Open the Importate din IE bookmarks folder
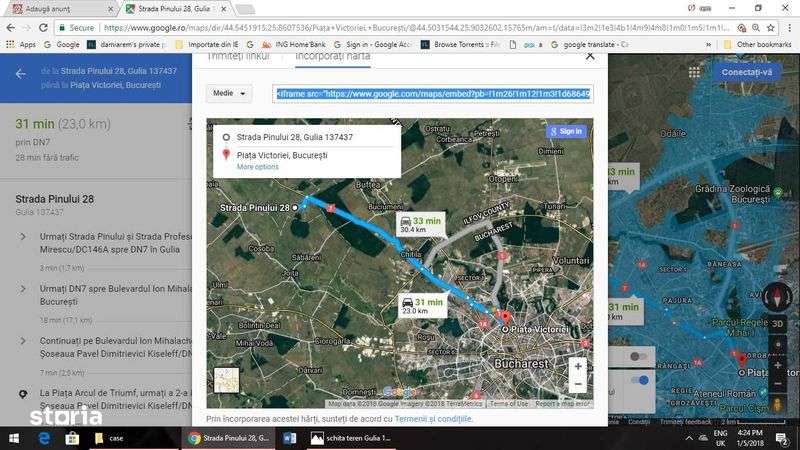This screenshot has height=450, width=800. pyautogui.click(x=207, y=45)
